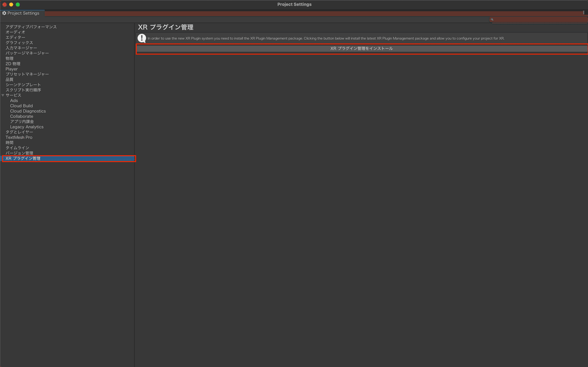
Task: Open the three-dot window options menu
Action: (584, 13)
